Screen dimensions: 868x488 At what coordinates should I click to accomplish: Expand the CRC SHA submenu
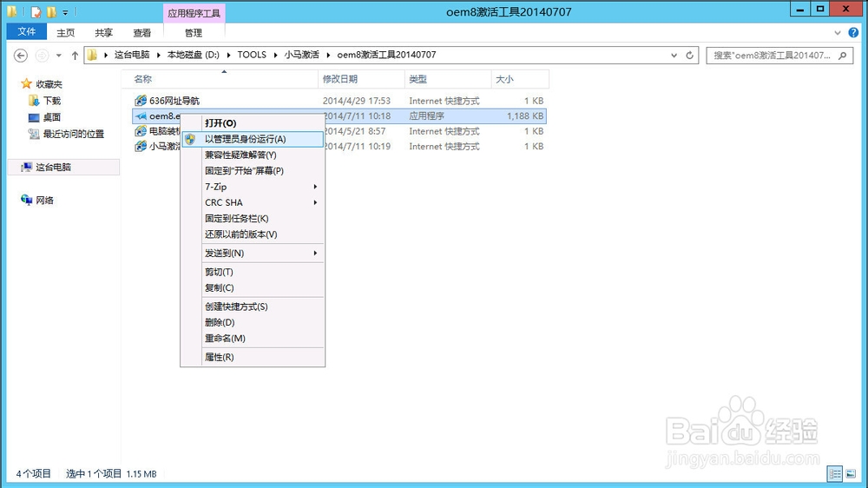(253, 202)
